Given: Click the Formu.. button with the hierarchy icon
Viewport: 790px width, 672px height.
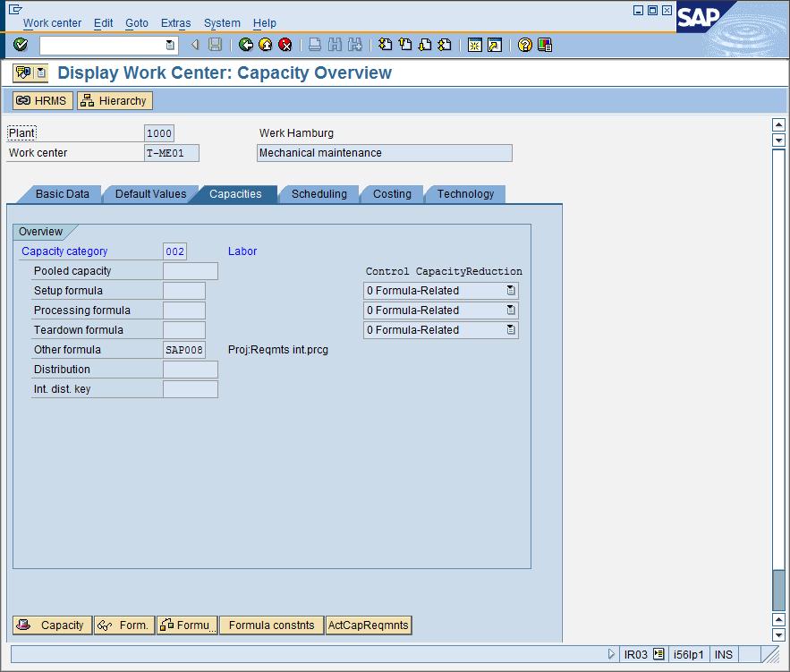Looking at the screenshot, I should click(x=187, y=625).
